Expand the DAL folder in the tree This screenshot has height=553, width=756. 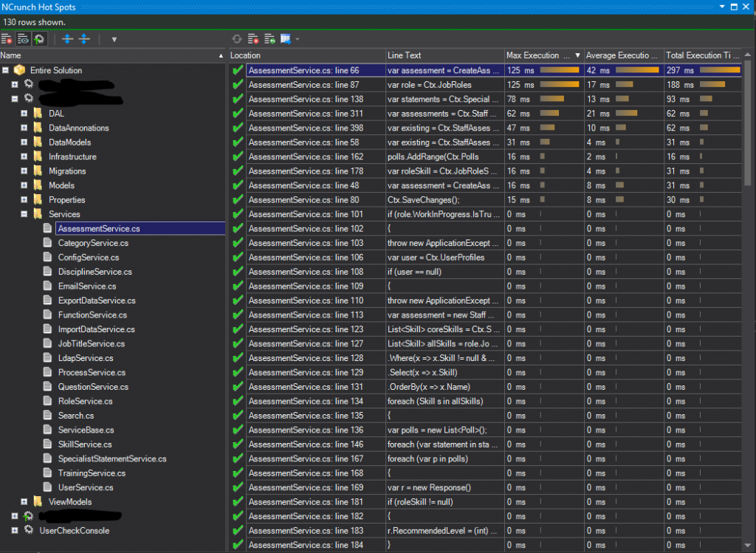pyautogui.click(x=24, y=113)
